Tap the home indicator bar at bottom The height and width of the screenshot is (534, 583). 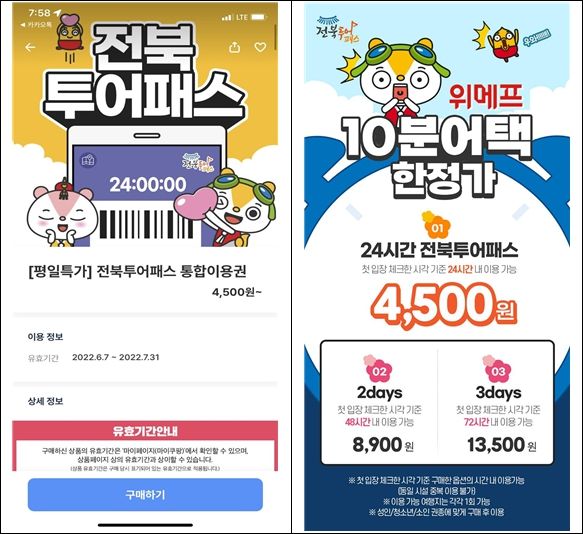coord(145,525)
